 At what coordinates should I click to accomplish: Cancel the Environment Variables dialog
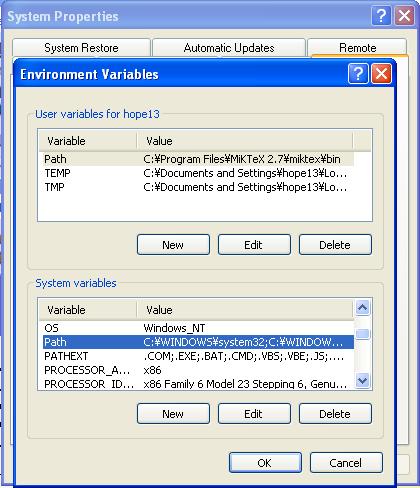(x=346, y=463)
